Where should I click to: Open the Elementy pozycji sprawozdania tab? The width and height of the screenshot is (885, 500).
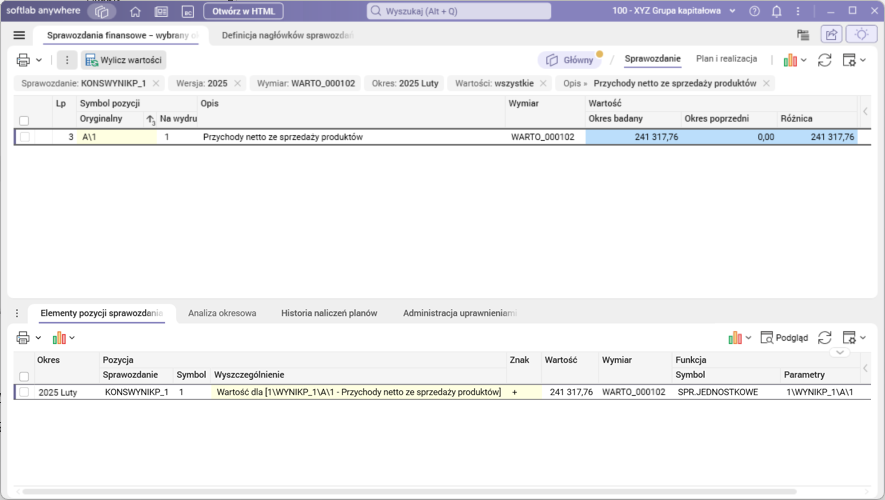102,313
